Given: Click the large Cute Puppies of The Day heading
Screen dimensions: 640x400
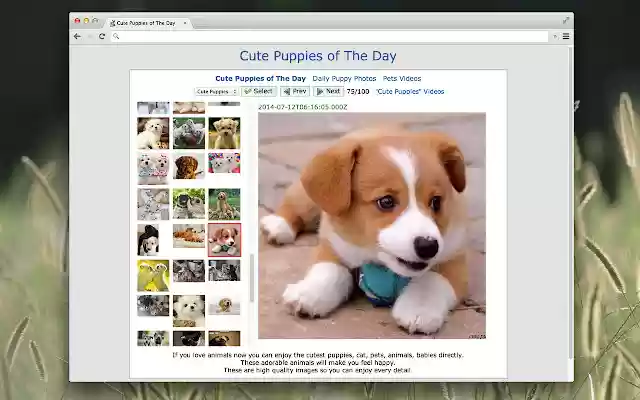Looking at the screenshot, I should tap(318, 56).
